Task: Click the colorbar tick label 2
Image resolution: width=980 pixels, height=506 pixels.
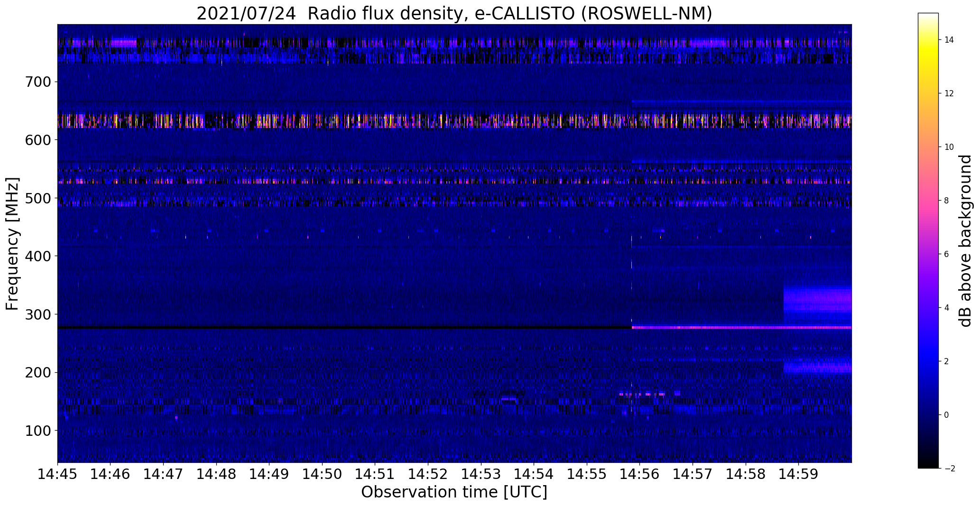Action: tap(947, 361)
